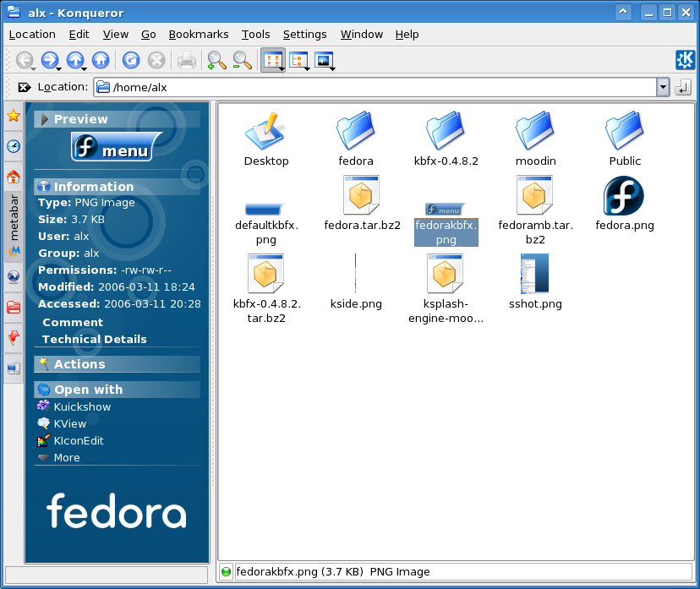
Task: Expand the Technical Details section
Action: coord(94,339)
